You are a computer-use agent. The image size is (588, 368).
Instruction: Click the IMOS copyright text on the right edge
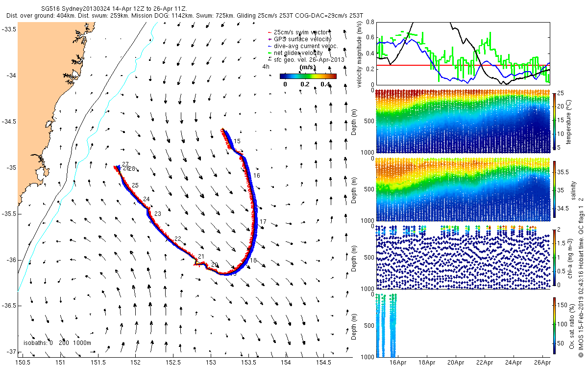(581, 277)
